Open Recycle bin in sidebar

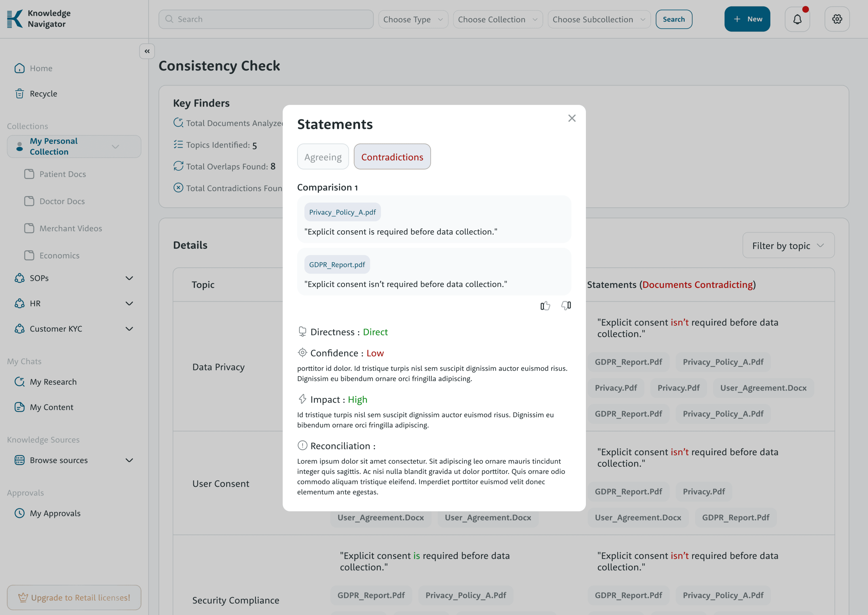pos(43,94)
